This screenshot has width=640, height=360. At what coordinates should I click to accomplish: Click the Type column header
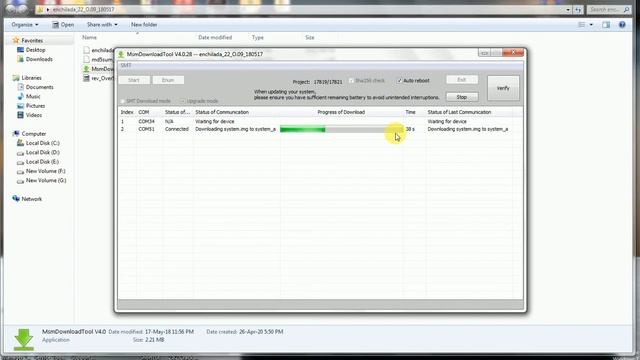click(258, 37)
